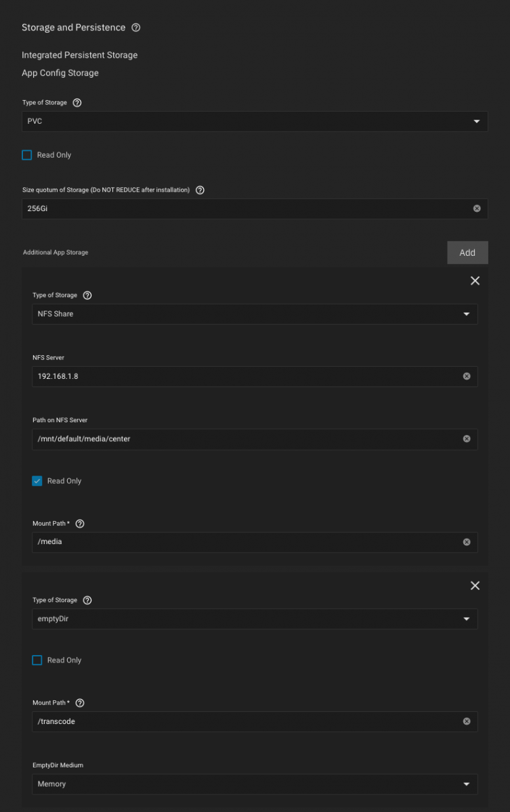Image resolution: width=510 pixels, height=812 pixels.
Task: Edit the Path on NFS Server field
Action: click(x=244, y=438)
